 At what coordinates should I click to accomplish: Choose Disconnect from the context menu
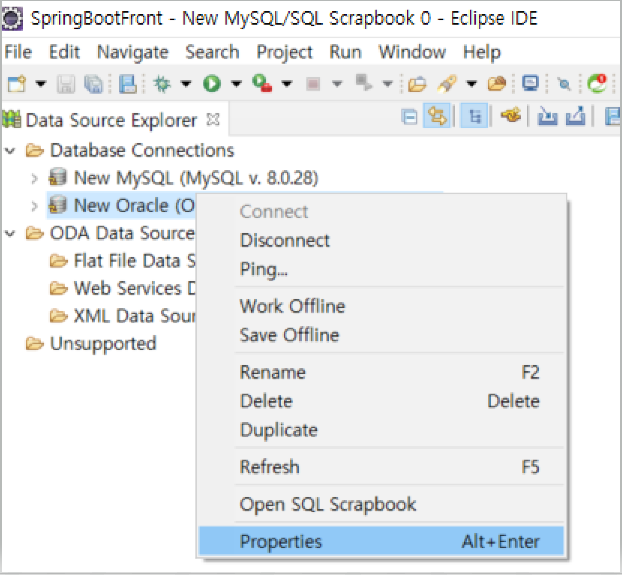pos(381,240)
